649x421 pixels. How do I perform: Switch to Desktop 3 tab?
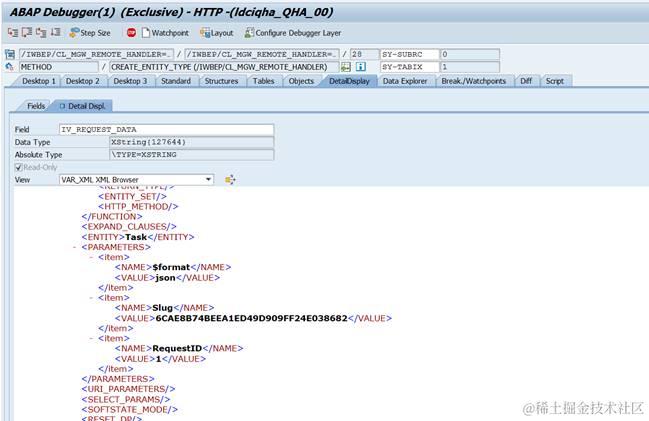130,81
